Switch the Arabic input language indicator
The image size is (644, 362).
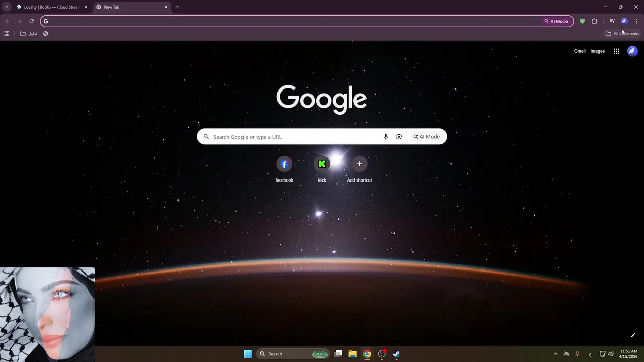(590, 354)
